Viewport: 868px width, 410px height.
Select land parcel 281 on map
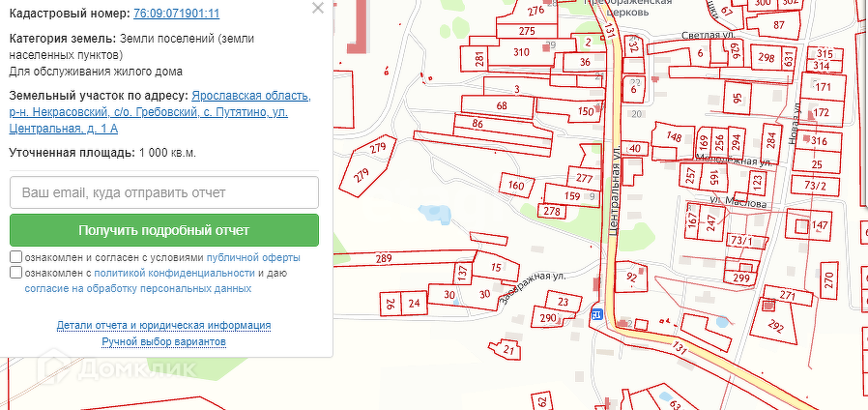tap(479, 58)
